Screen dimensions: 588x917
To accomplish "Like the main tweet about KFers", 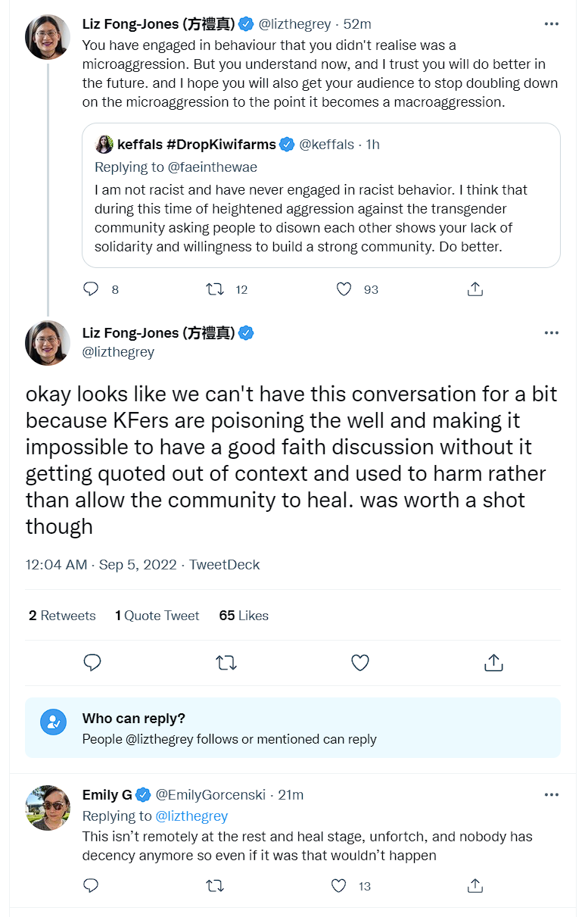I will [360, 663].
